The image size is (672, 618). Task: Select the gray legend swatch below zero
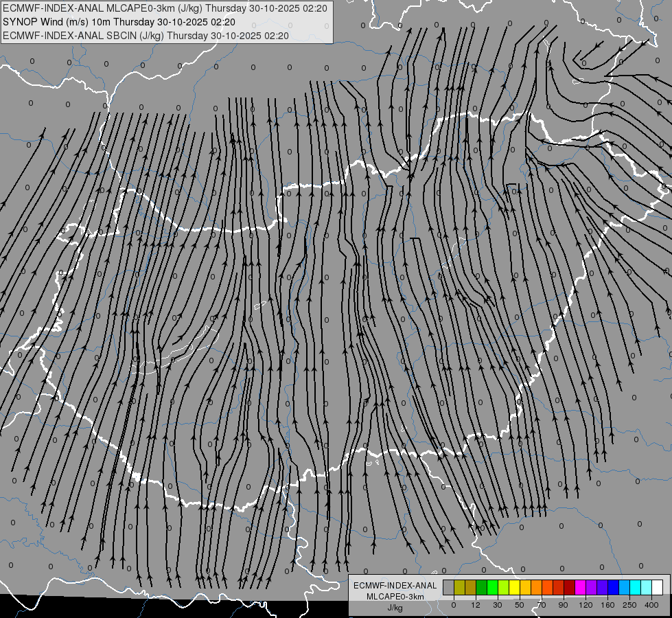tap(449, 587)
